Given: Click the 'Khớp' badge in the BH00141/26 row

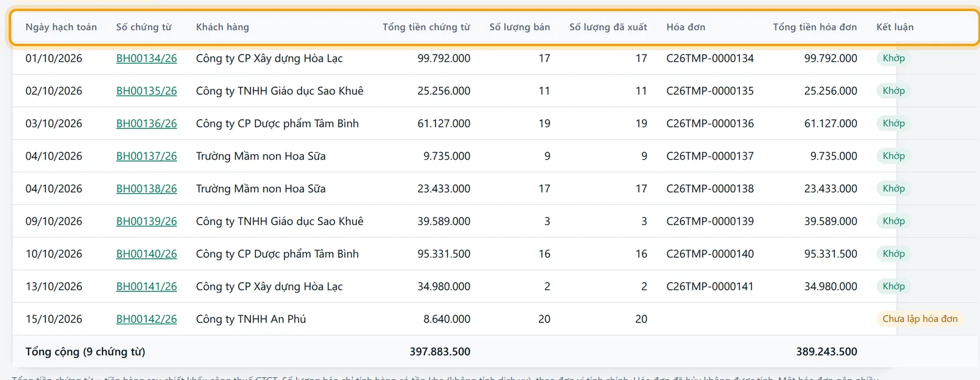Looking at the screenshot, I should (x=894, y=286).
